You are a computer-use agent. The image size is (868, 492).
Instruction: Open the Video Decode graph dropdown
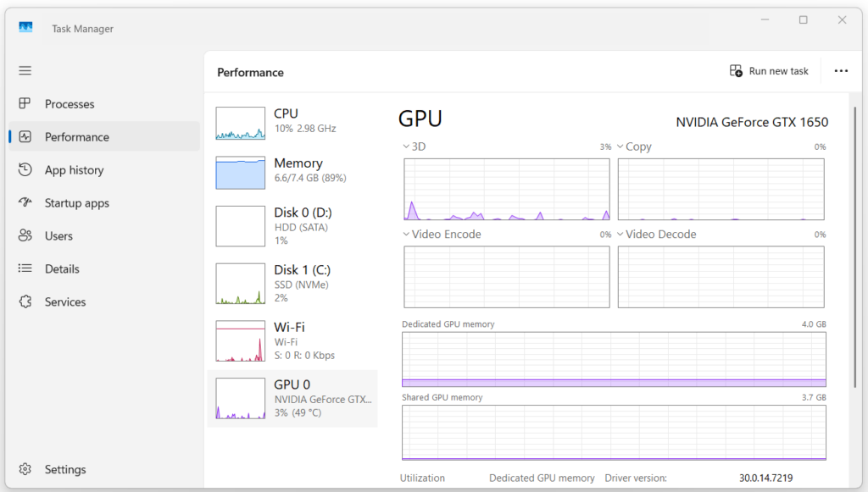(x=620, y=234)
